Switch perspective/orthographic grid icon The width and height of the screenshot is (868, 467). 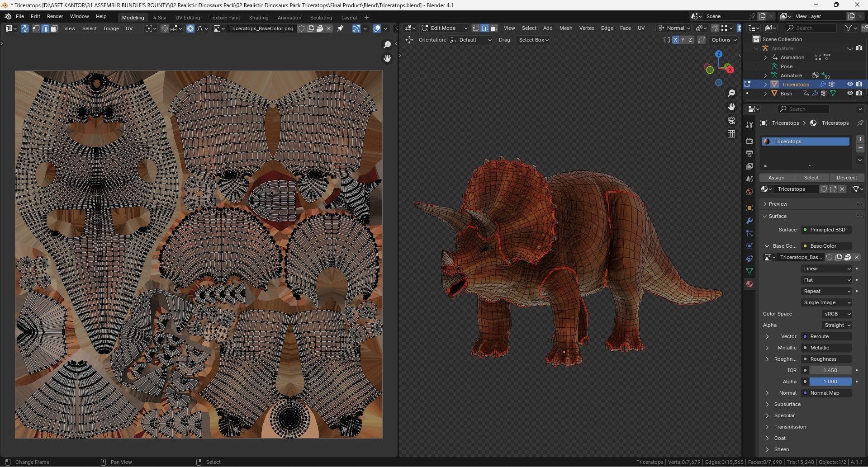(x=731, y=134)
